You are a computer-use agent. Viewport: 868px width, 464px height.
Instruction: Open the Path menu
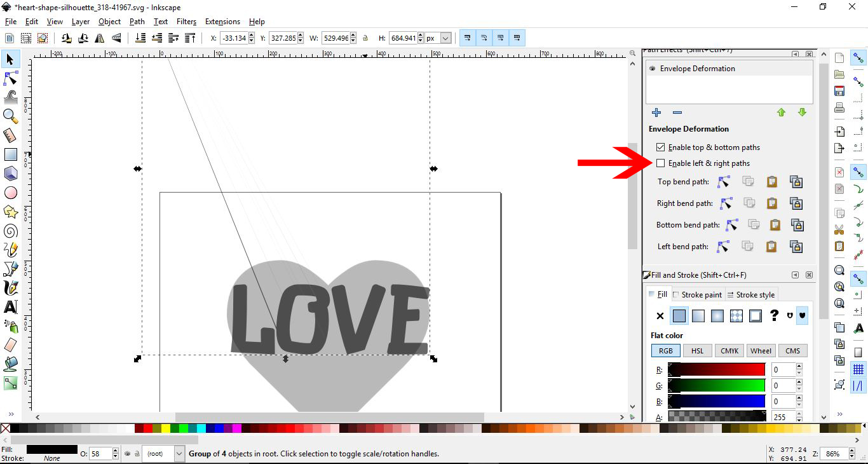[x=137, y=21]
